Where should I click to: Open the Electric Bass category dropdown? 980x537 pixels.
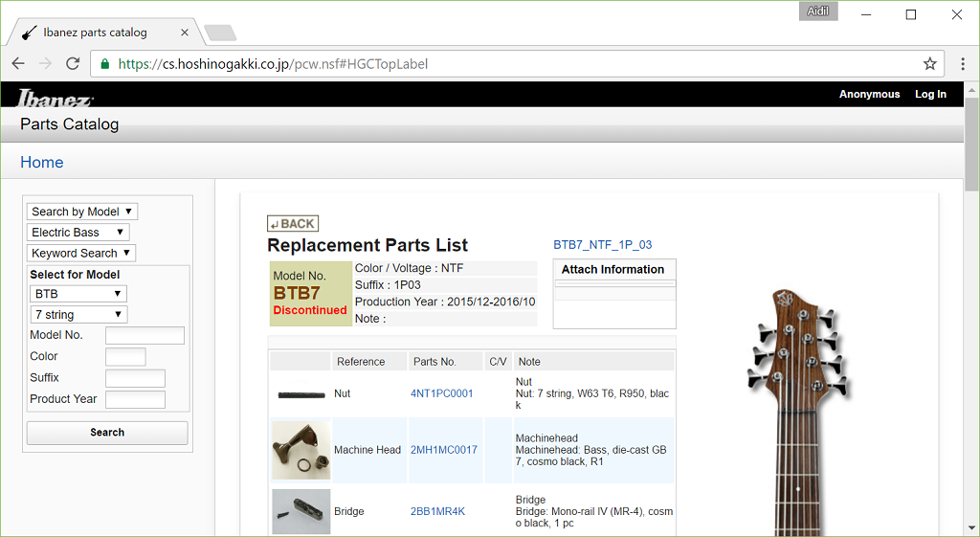[x=78, y=232]
